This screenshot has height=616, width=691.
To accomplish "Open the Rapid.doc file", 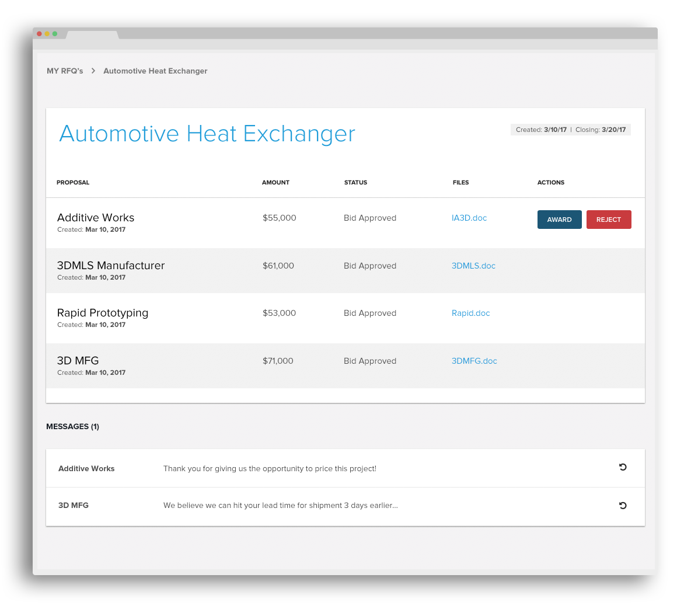I will [470, 313].
